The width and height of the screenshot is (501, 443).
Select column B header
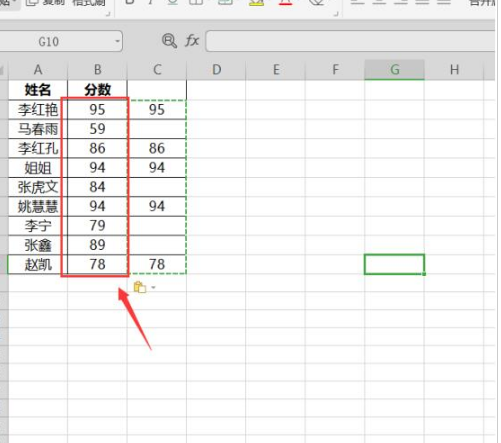[x=97, y=70]
